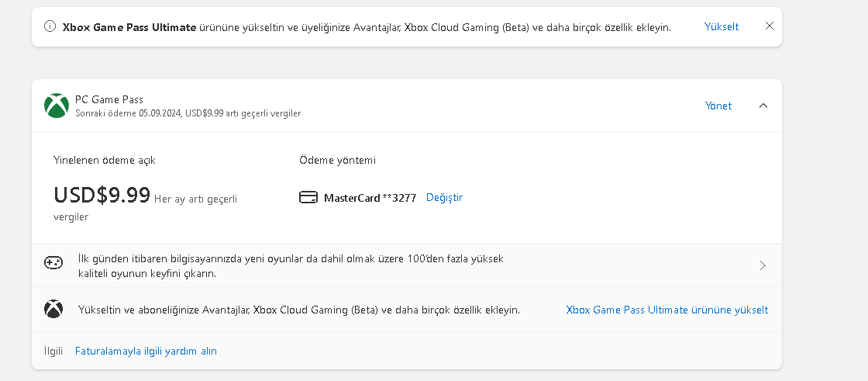Click the USD$9.99 price amount

102,195
